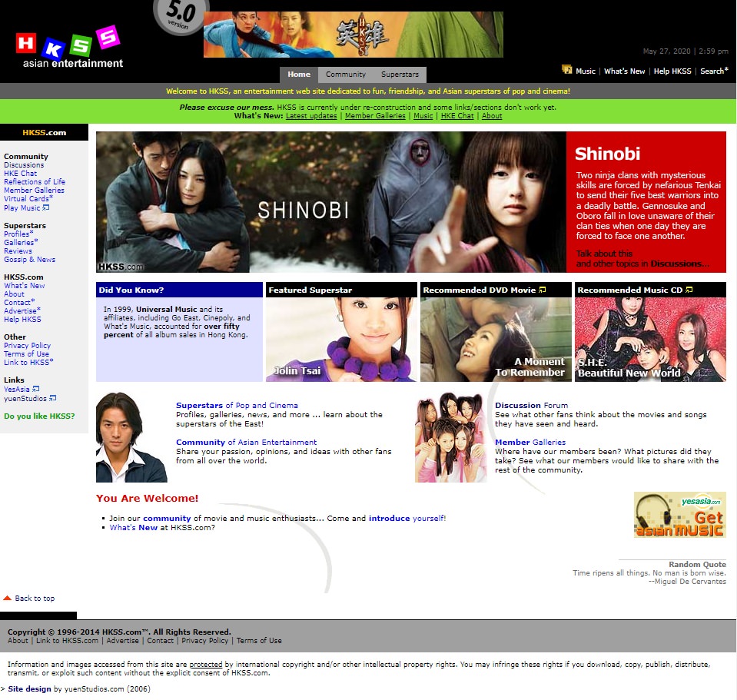737x700 pixels.
Task: Open Superstars of Pop and Cinema link
Action: click(x=237, y=405)
